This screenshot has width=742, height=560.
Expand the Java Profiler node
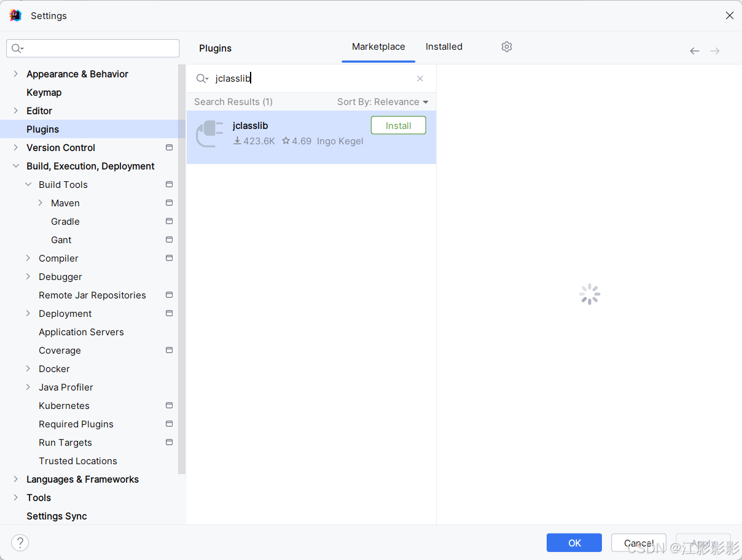tap(28, 387)
